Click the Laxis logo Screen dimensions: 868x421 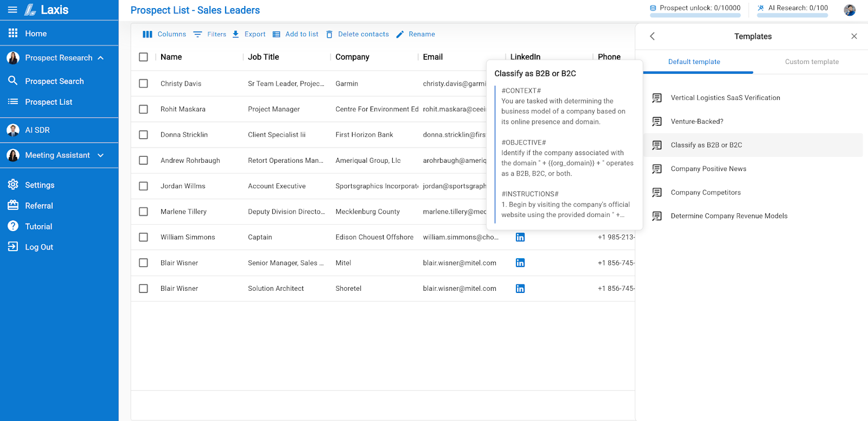(47, 10)
